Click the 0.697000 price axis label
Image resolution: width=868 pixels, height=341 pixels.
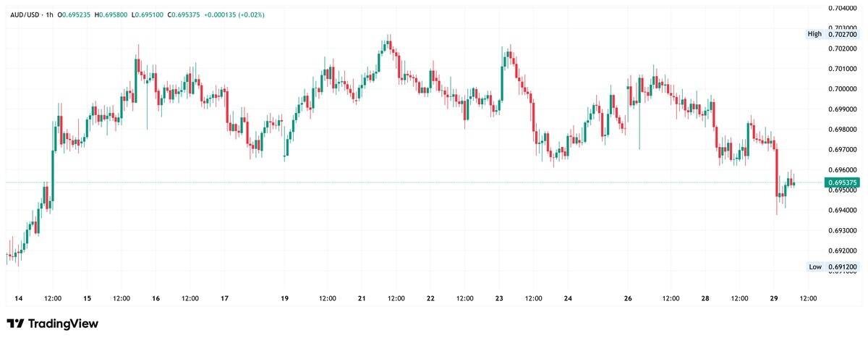pyautogui.click(x=843, y=150)
